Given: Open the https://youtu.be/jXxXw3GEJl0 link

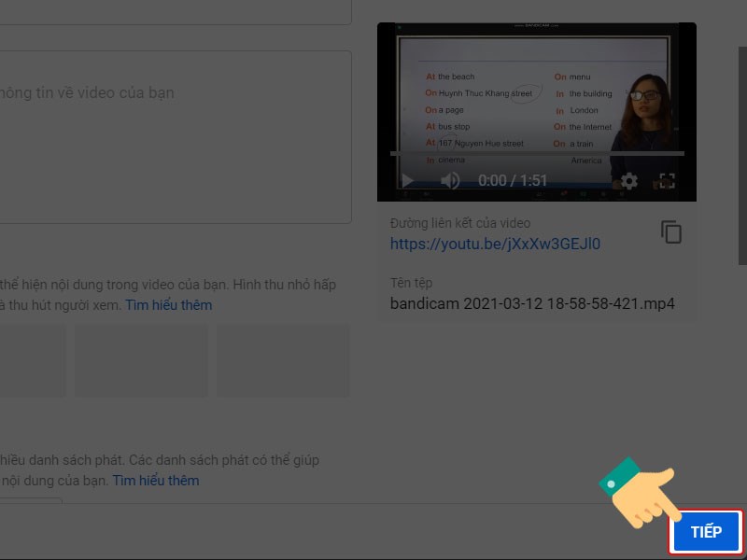Looking at the screenshot, I should 495,244.
